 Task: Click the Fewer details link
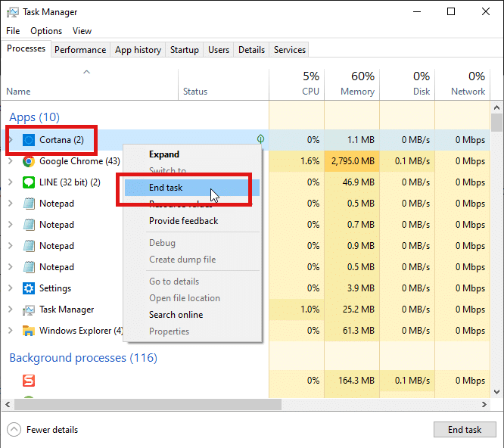coord(52,430)
